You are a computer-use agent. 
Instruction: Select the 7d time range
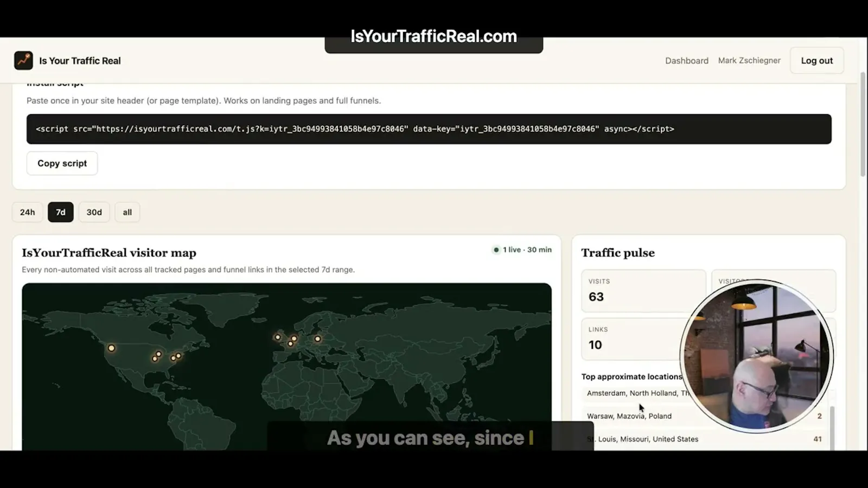(x=60, y=212)
